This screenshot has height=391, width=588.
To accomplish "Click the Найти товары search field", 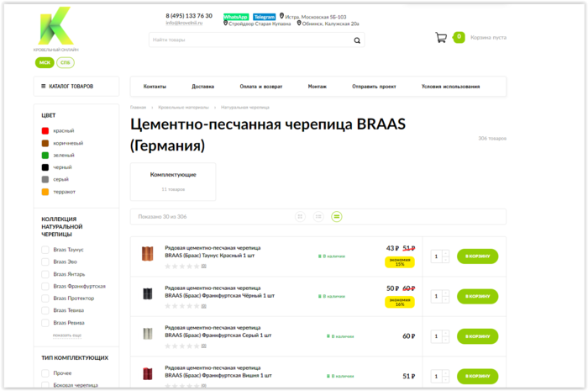I will pyautogui.click(x=256, y=40).
